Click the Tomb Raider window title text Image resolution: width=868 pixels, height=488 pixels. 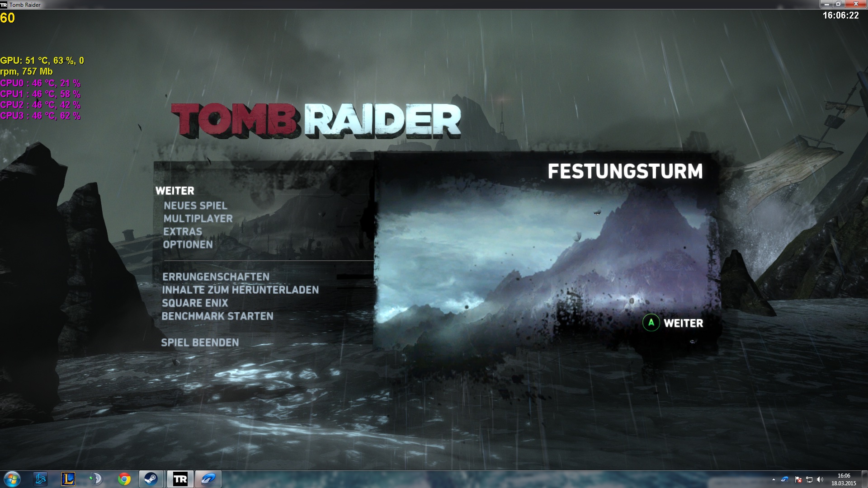pos(25,5)
